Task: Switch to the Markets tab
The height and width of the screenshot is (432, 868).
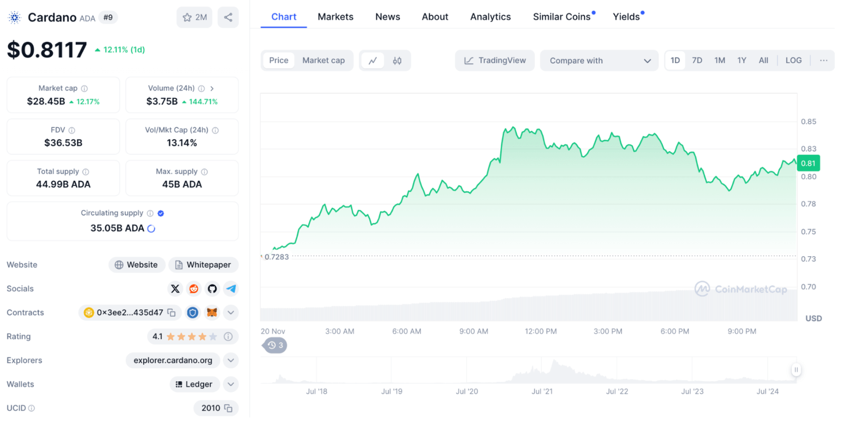Action: (x=335, y=17)
